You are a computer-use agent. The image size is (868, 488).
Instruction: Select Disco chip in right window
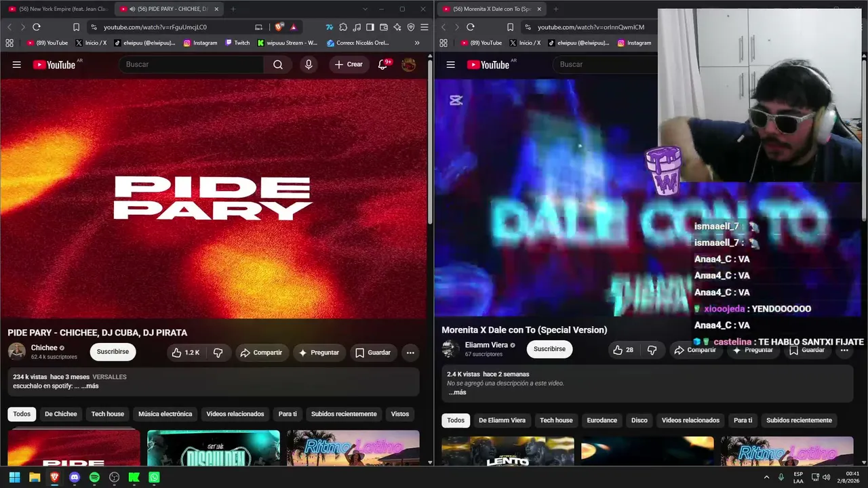(x=639, y=420)
